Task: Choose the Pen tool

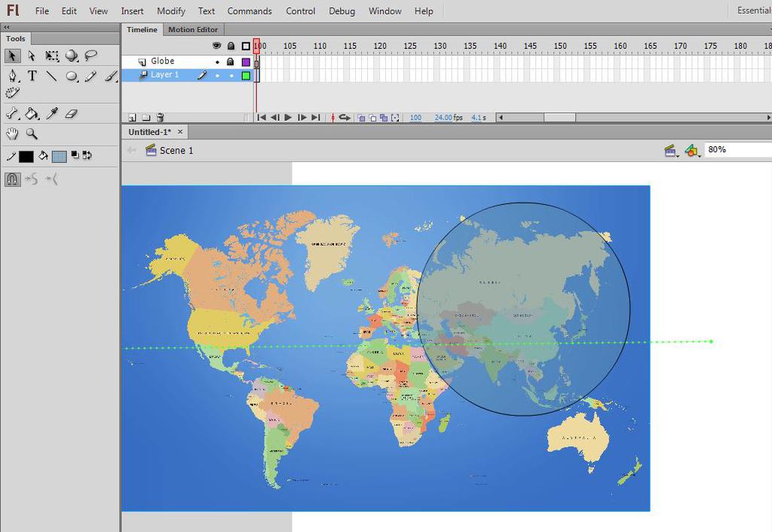Action: [x=12, y=75]
